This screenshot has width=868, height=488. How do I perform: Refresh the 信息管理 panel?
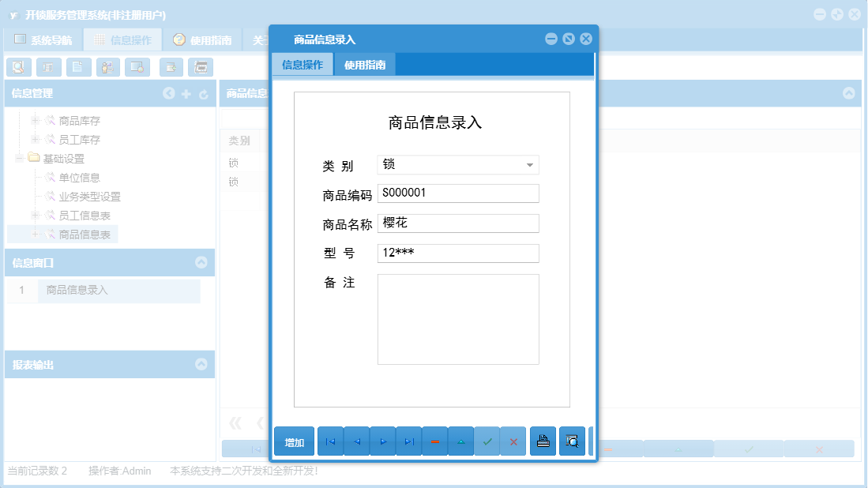(204, 92)
